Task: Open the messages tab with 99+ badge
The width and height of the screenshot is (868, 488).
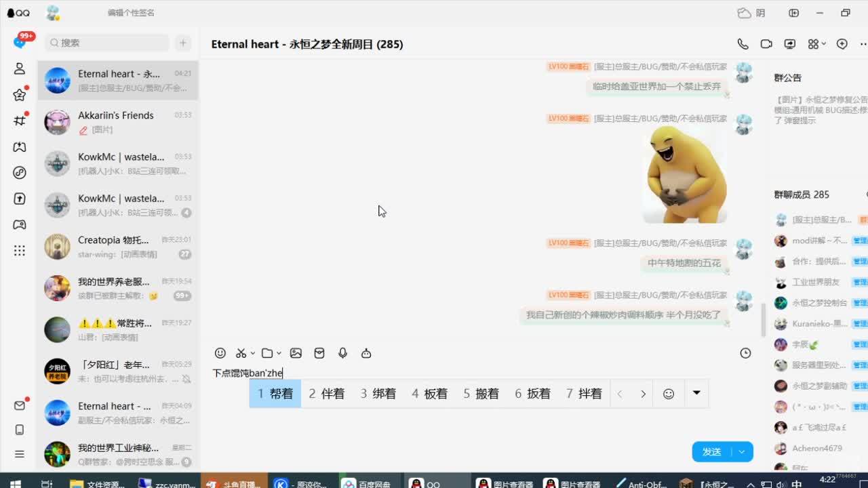Action: click(x=20, y=42)
